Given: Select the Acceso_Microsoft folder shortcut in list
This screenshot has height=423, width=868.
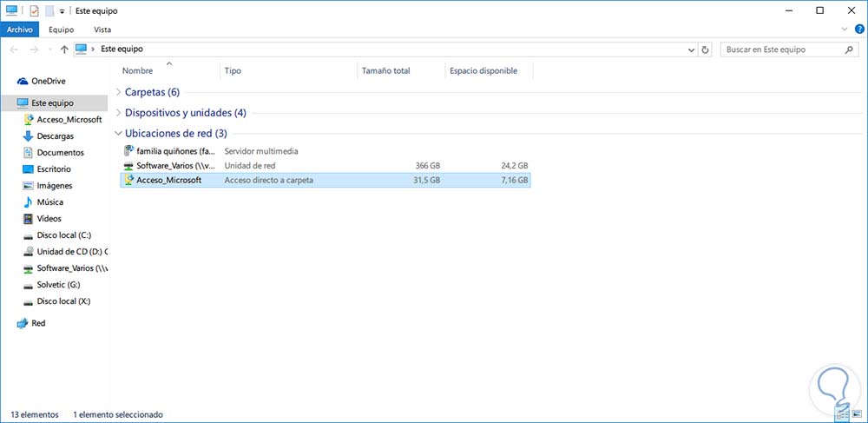Looking at the screenshot, I should click(x=325, y=180).
